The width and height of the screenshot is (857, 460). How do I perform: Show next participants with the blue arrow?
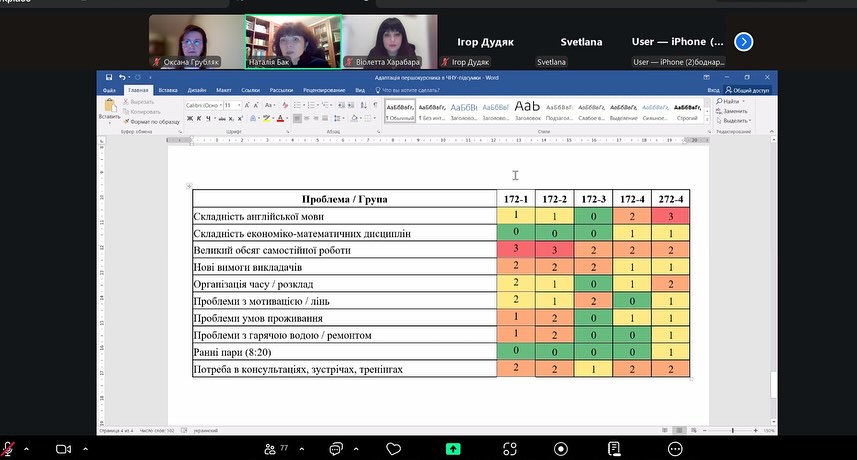pyautogui.click(x=743, y=42)
